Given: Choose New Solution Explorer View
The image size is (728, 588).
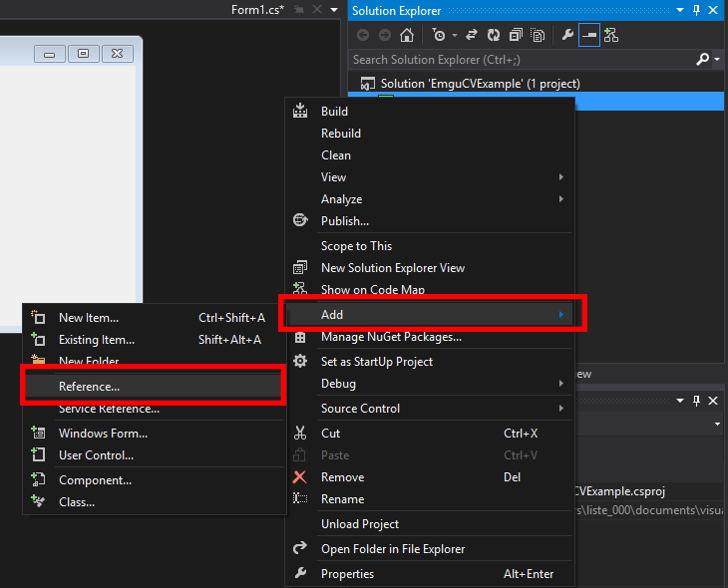Looking at the screenshot, I should (x=430, y=268).
